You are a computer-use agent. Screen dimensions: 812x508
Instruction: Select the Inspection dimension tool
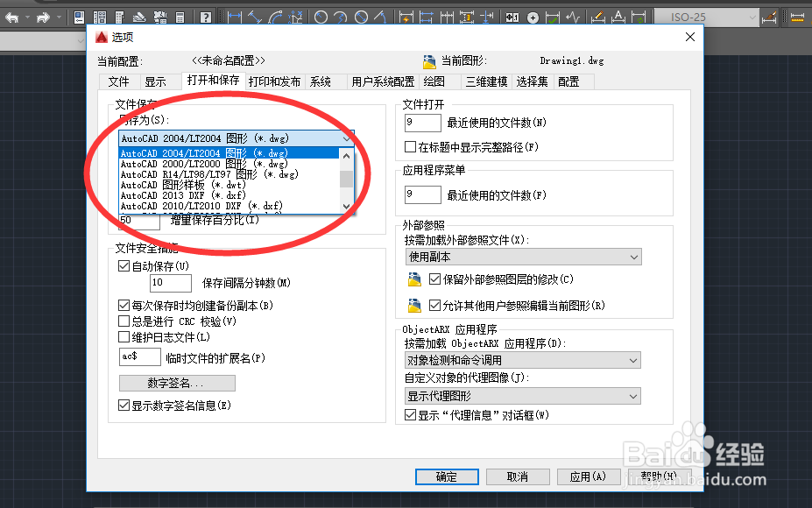553,18
